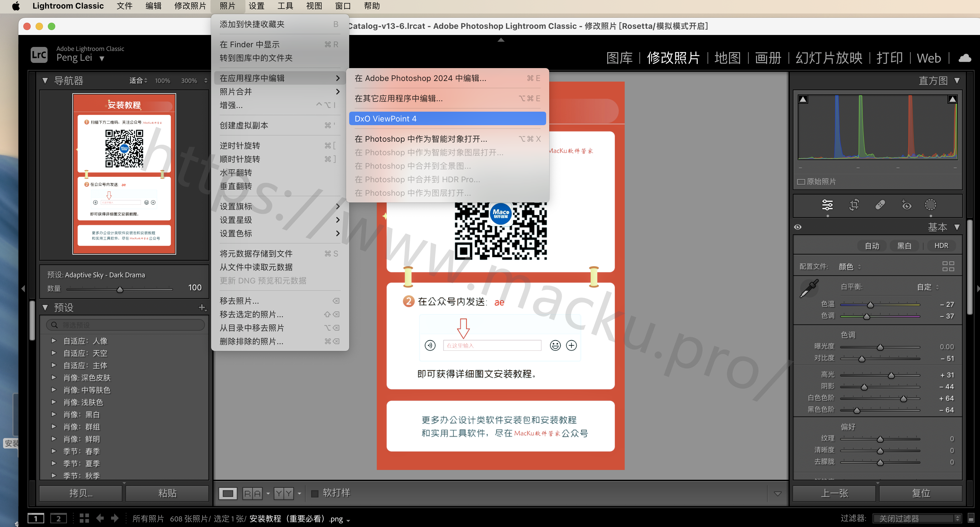Hide left panel with side arrow
This screenshot has width=980, height=527.
(x=23, y=289)
